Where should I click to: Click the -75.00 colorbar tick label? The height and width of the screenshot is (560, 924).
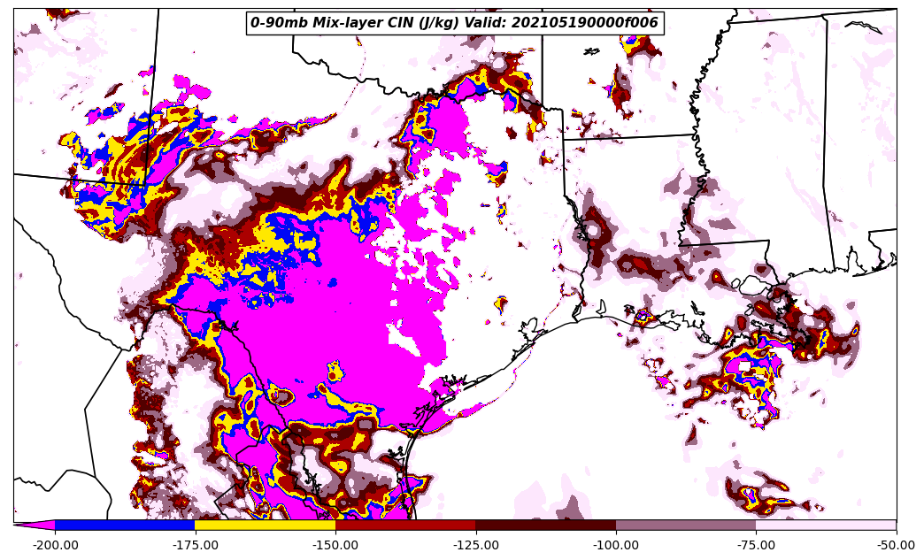(x=756, y=545)
